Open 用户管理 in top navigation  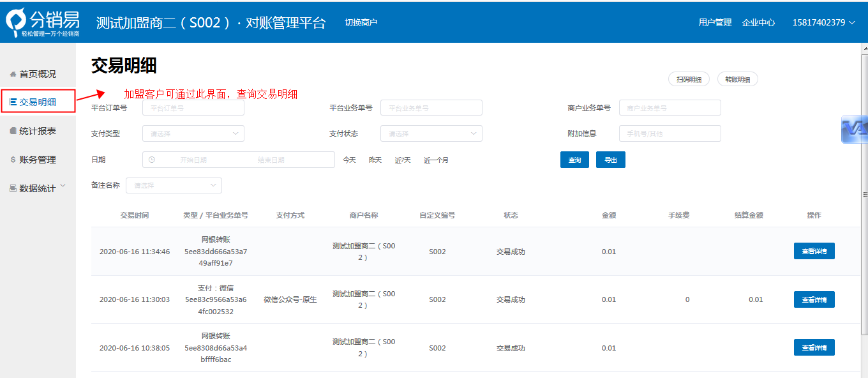tap(715, 22)
